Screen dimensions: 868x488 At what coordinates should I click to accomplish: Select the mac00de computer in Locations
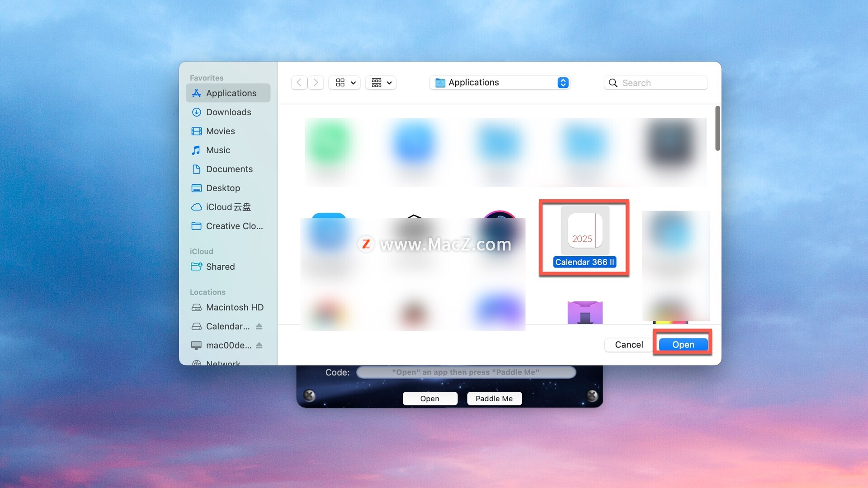pos(222,345)
